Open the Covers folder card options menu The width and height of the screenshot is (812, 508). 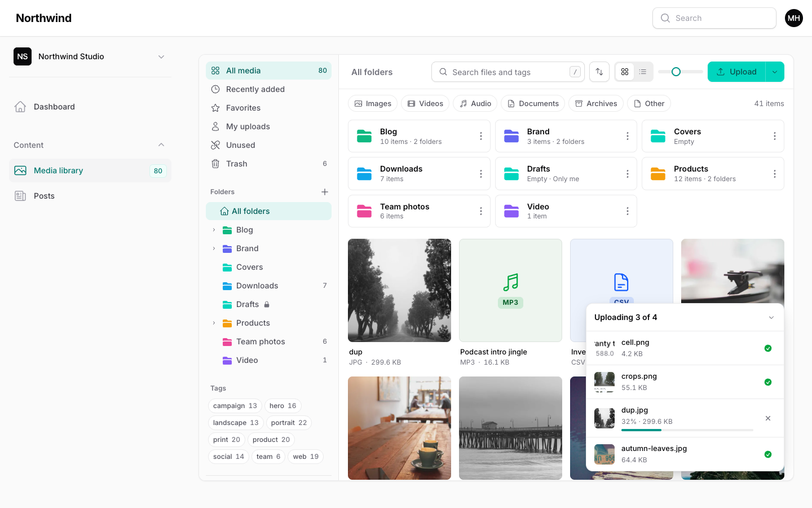pyautogui.click(x=774, y=136)
